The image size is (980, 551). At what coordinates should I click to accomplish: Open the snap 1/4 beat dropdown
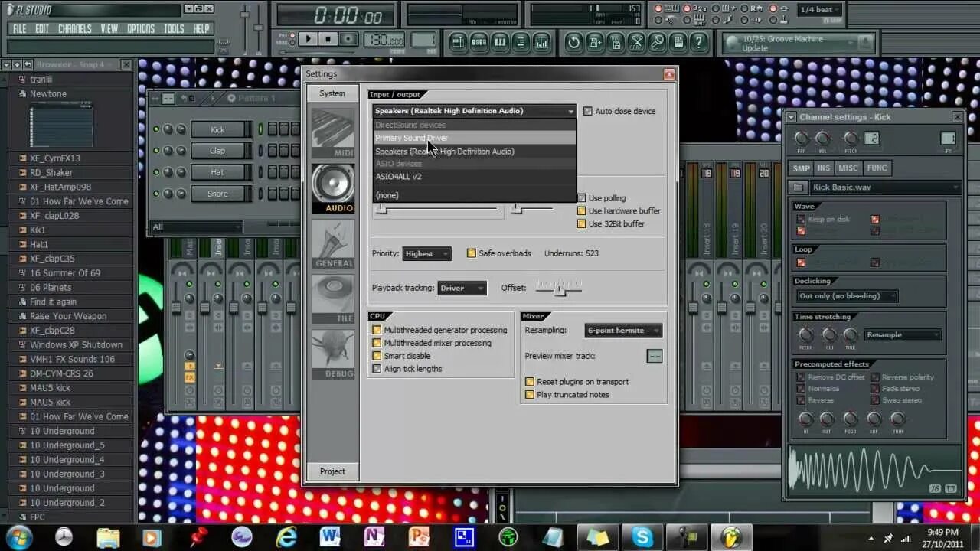(820, 10)
